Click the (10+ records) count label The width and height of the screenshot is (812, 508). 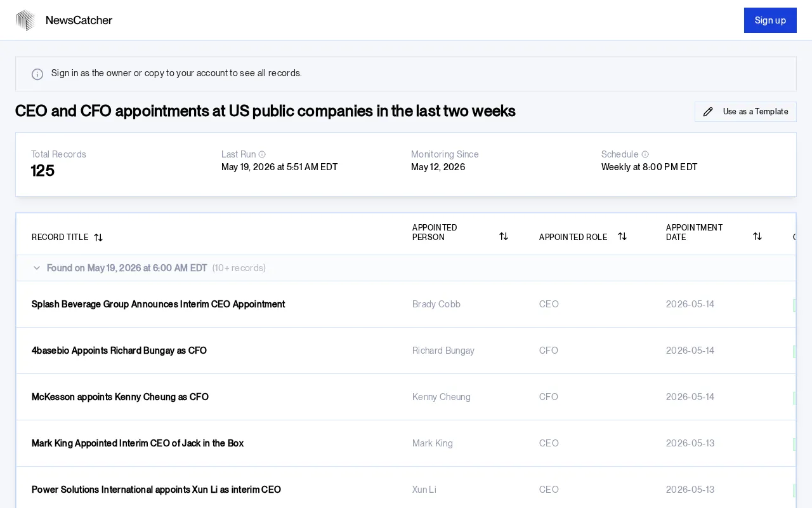pos(239,268)
